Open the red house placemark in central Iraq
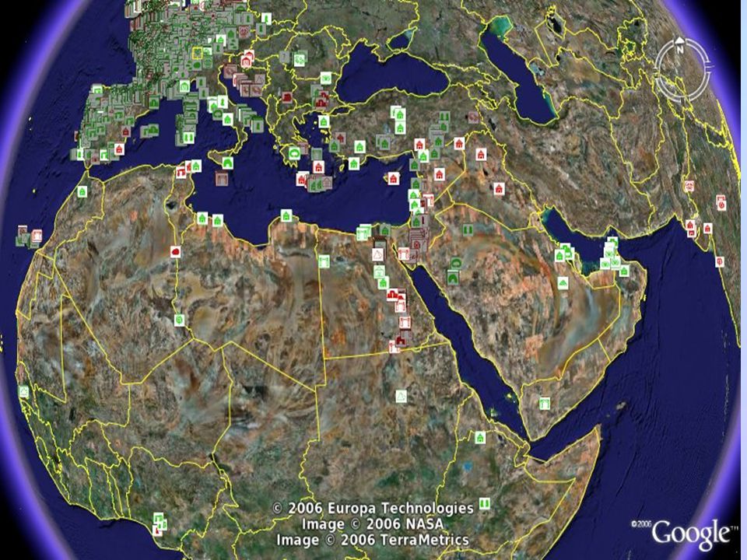Viewport: 747px width, 560px height. pos(499,188)
